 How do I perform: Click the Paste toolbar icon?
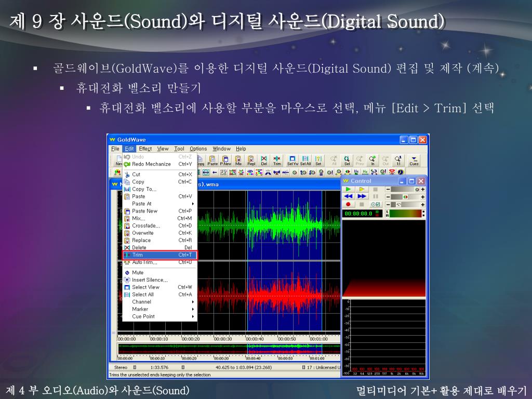coord(212,160)
